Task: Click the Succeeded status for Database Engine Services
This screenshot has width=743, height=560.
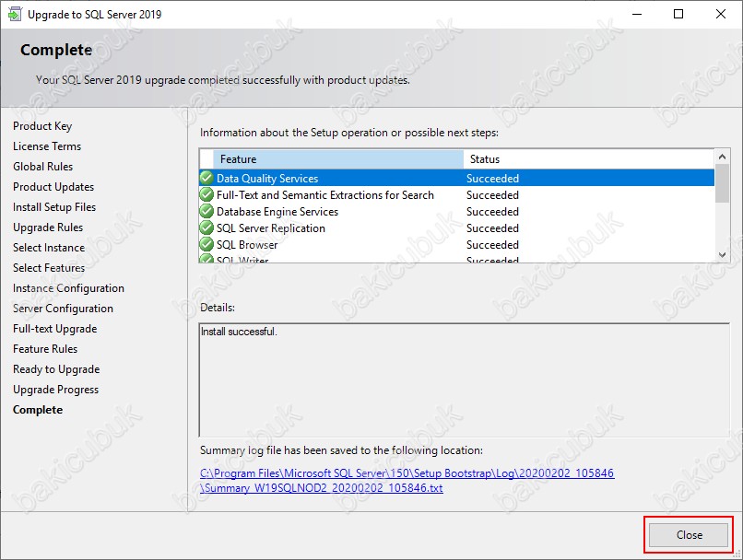Action: click(x=492, y=212)
